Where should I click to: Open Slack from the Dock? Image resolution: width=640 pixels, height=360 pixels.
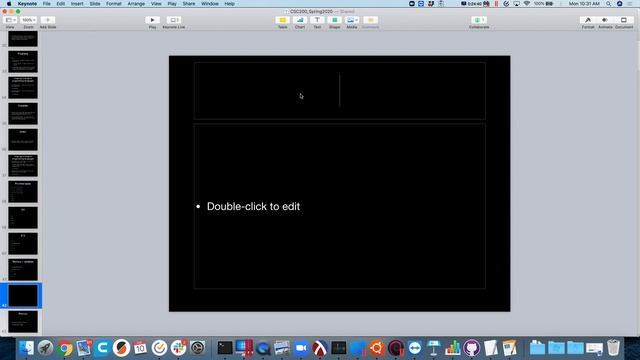tap(178, 348)
